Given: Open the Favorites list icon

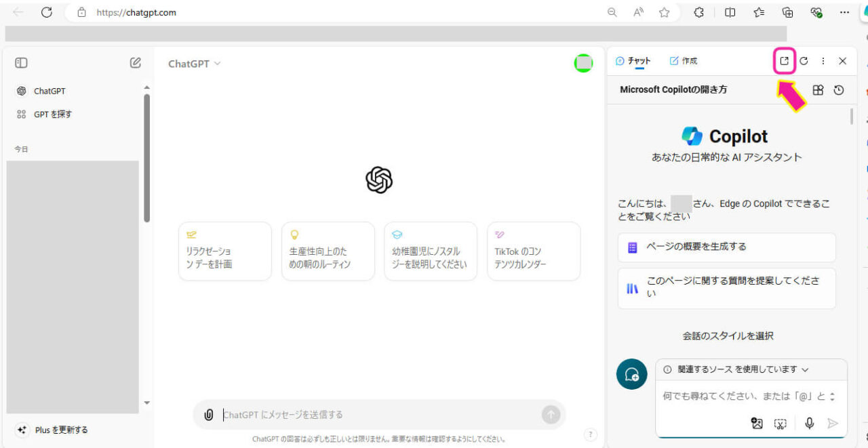Looking at the screenshot, I should [759, 12].
